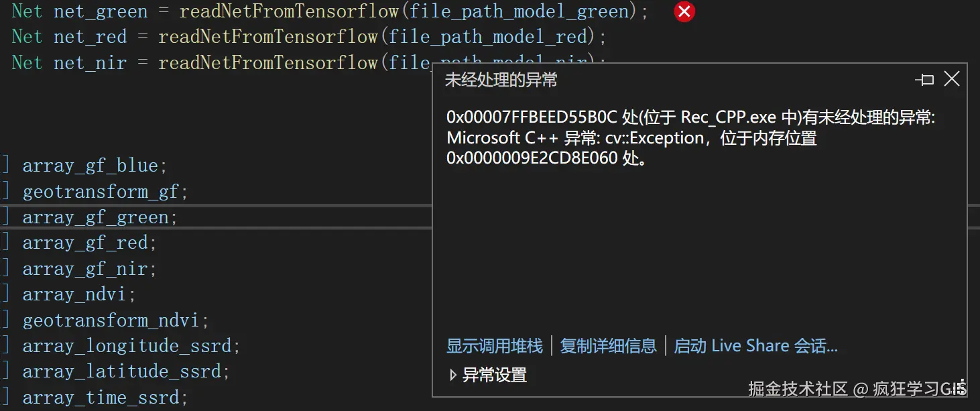
Task: Click the array_longitude_ssrd declaration line
Action: 131,346
